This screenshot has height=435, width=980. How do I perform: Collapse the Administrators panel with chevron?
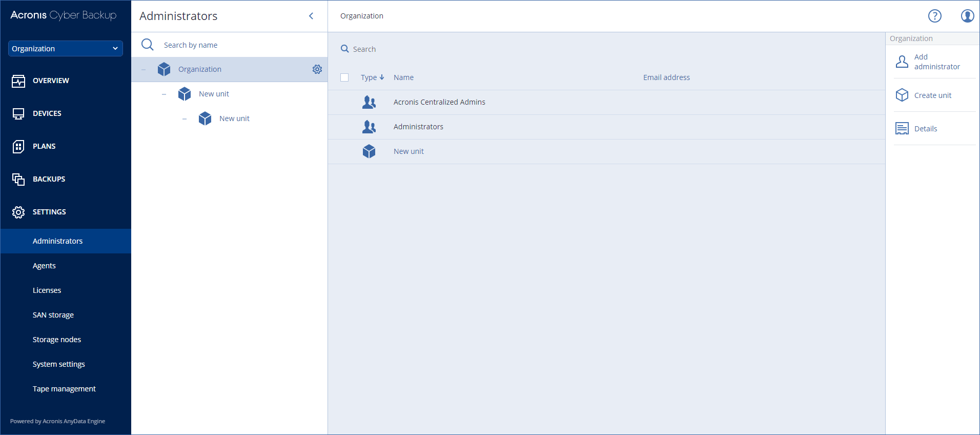point(311,16)
